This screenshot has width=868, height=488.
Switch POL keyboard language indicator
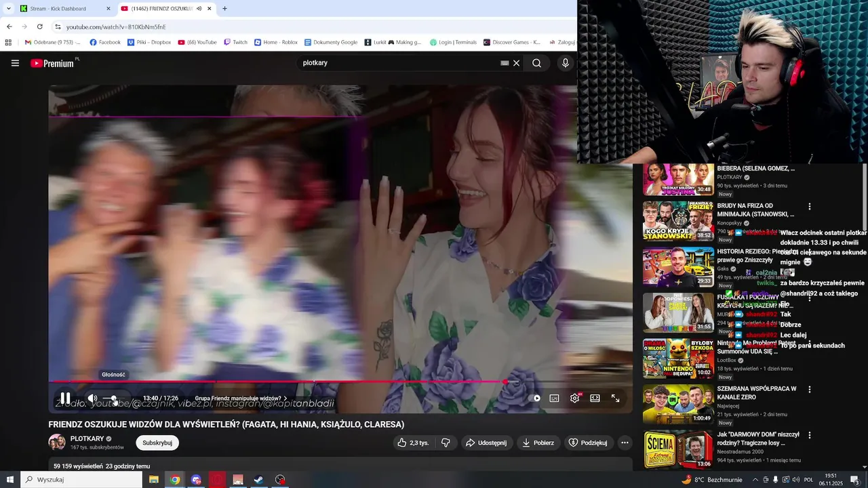(808, 480)
